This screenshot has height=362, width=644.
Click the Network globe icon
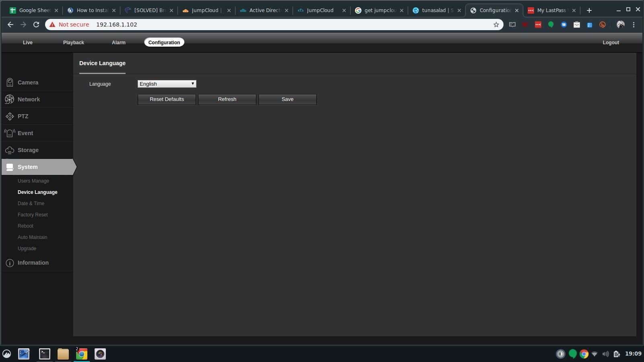pos(10,99)
